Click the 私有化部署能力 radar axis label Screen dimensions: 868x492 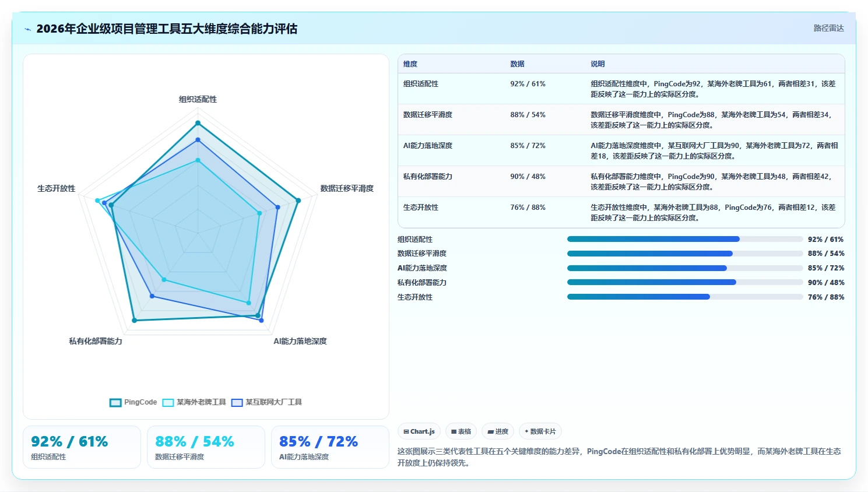96,342
